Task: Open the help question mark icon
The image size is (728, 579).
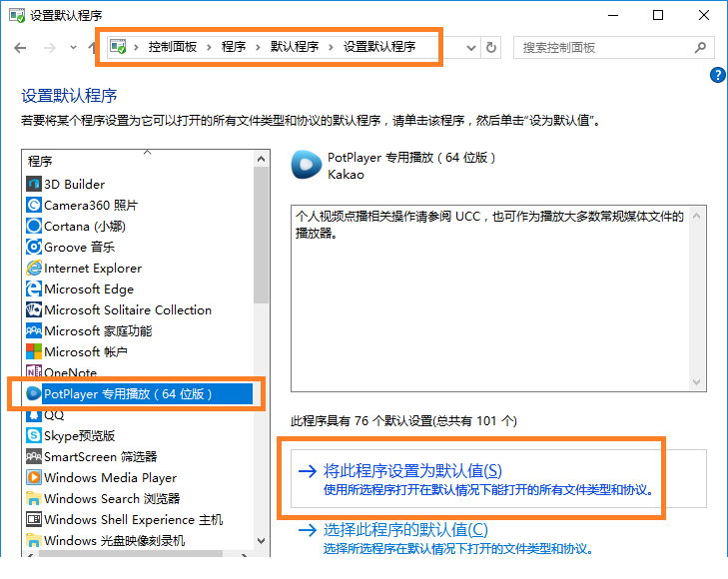Action: point(717,74)
